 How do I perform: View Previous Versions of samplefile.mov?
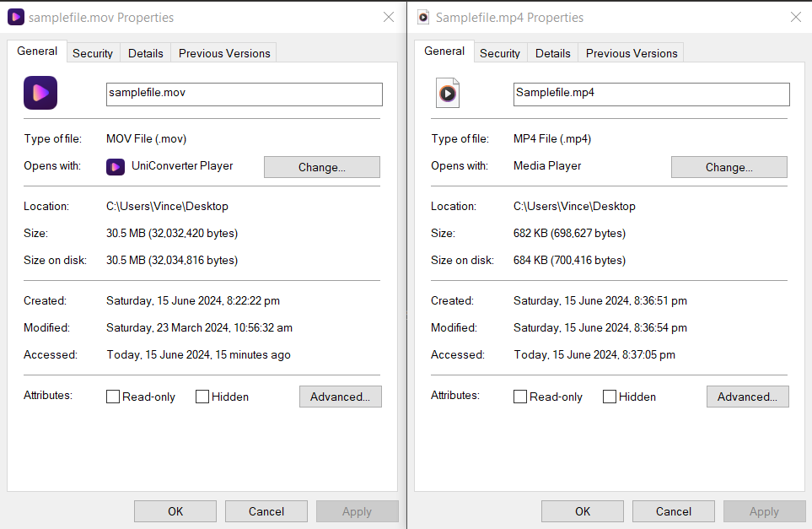223,52
